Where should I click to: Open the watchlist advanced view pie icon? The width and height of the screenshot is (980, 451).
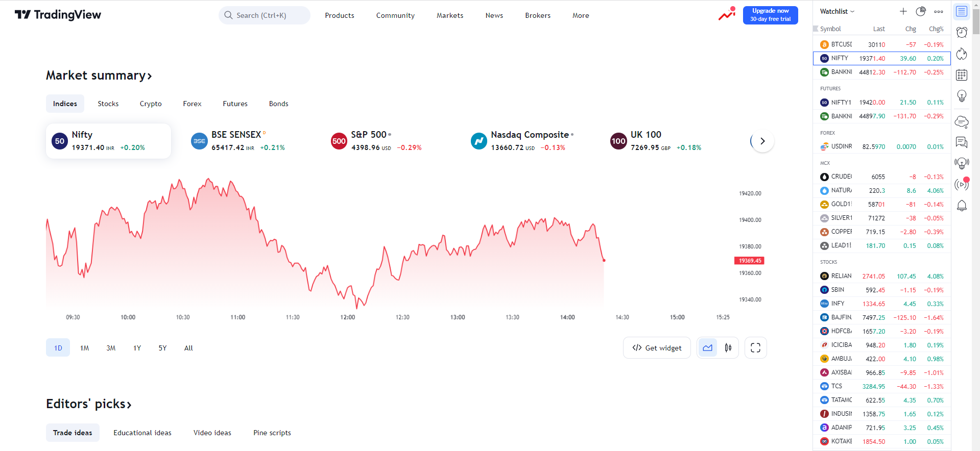point(921,11)
